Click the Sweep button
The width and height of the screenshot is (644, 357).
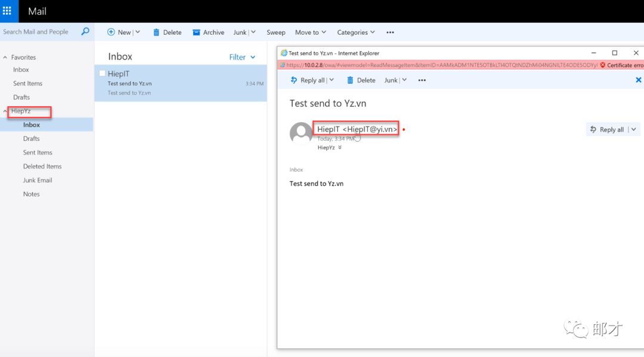(275, 32)
